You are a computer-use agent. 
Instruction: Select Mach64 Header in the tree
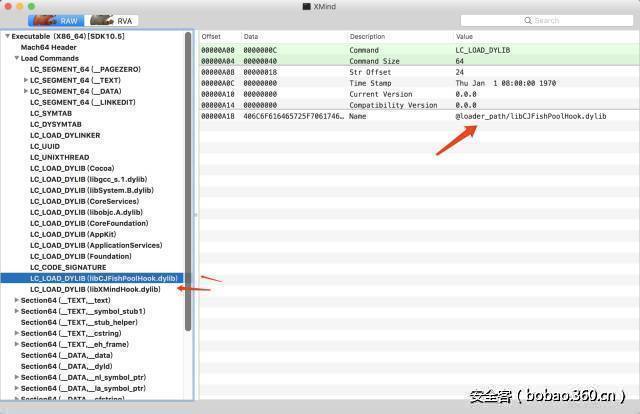[49, 47]
